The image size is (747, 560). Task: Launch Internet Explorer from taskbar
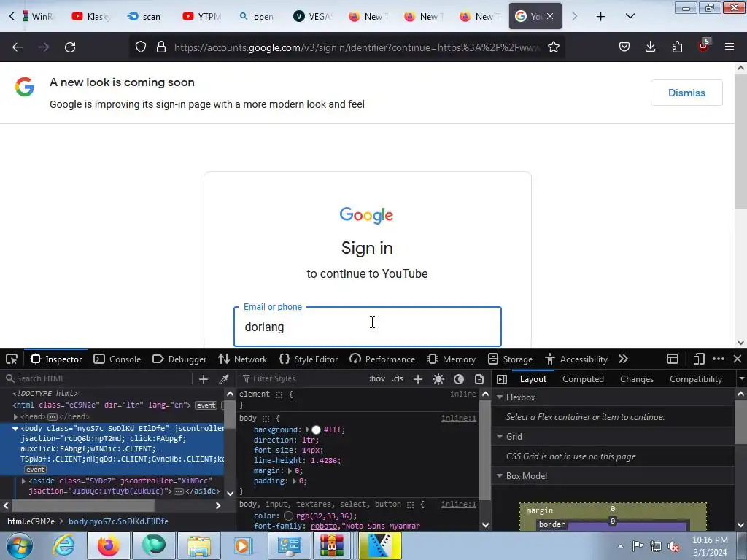(63, 545)
